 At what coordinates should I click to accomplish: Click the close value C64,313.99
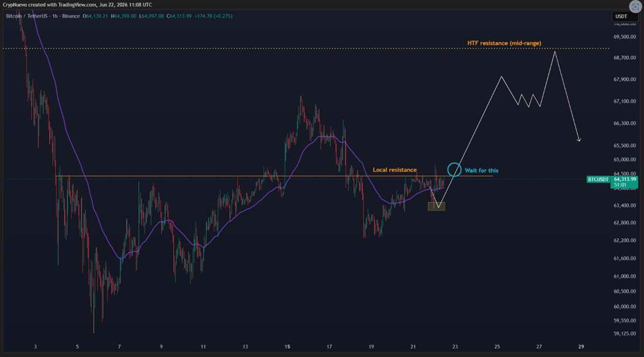[179, 16]
